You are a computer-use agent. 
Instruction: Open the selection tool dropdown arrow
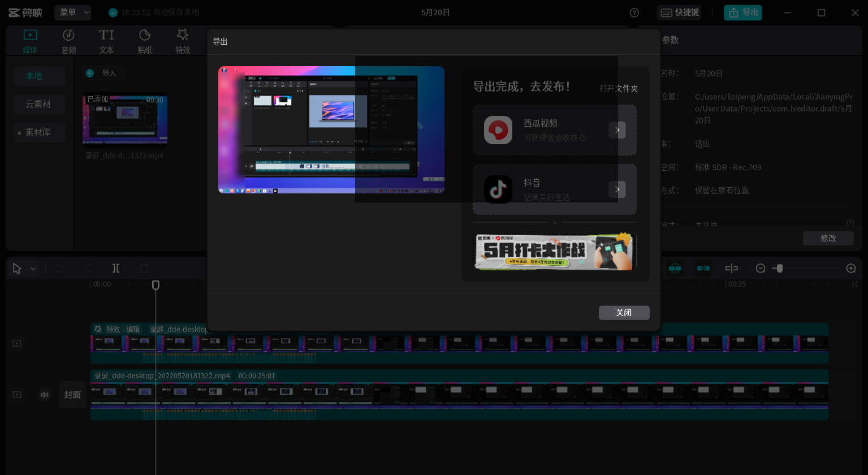33,269
